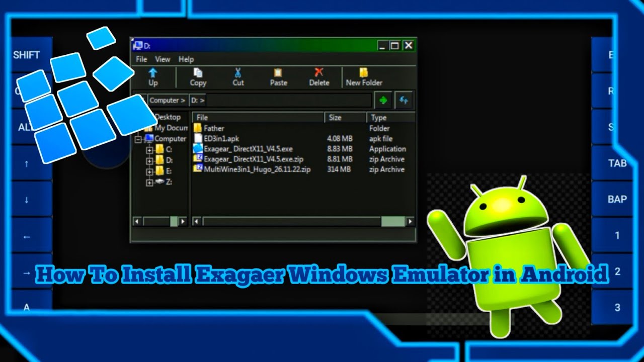
Task: Sort by the File column header
Action: pos(259,118)
